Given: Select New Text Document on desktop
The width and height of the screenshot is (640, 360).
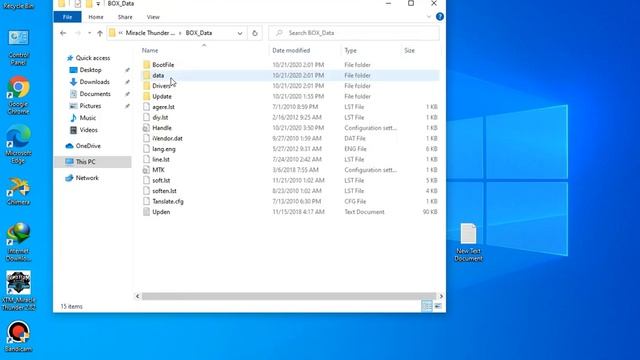Looking at the screenshot, I should (468, 242).
